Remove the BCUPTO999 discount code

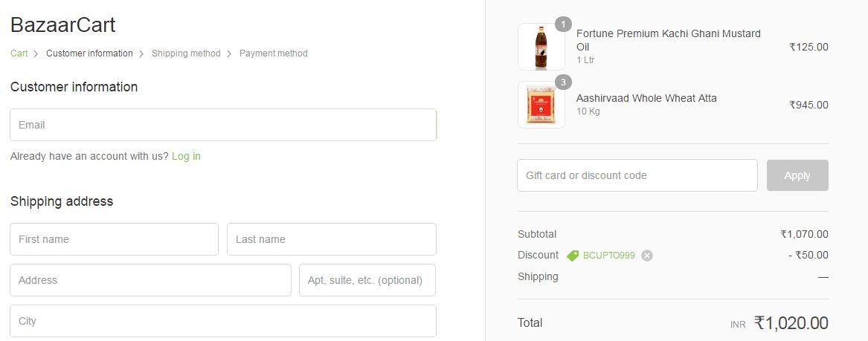point(647,256)
